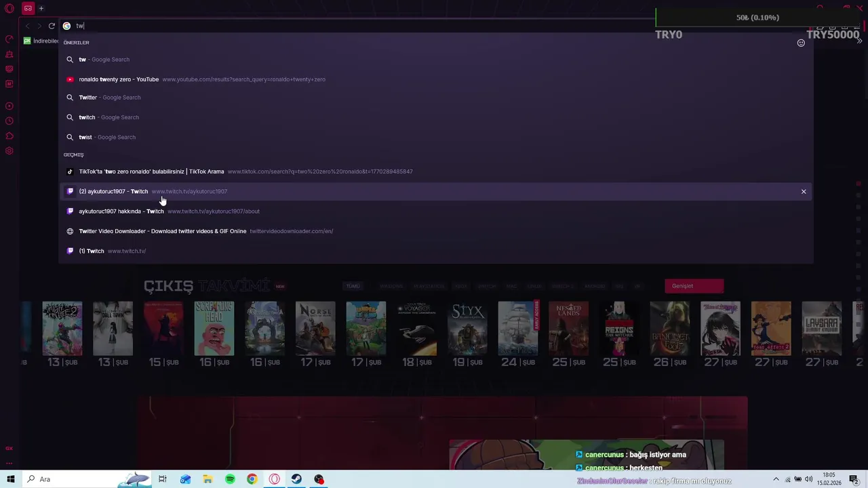Image resolution: width=868 pixels, height=488 pixels.
Task: Open Steam from the taskbar
Action: 296,479
